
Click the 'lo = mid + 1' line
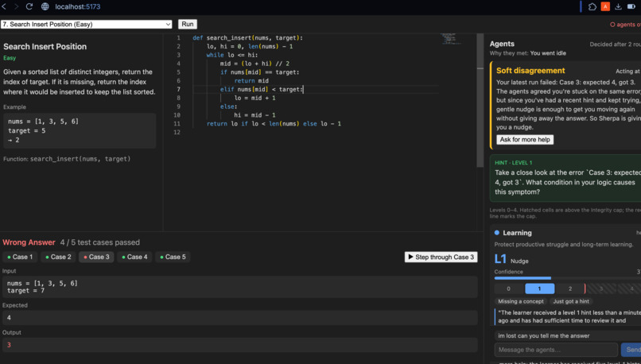[254, 98]
